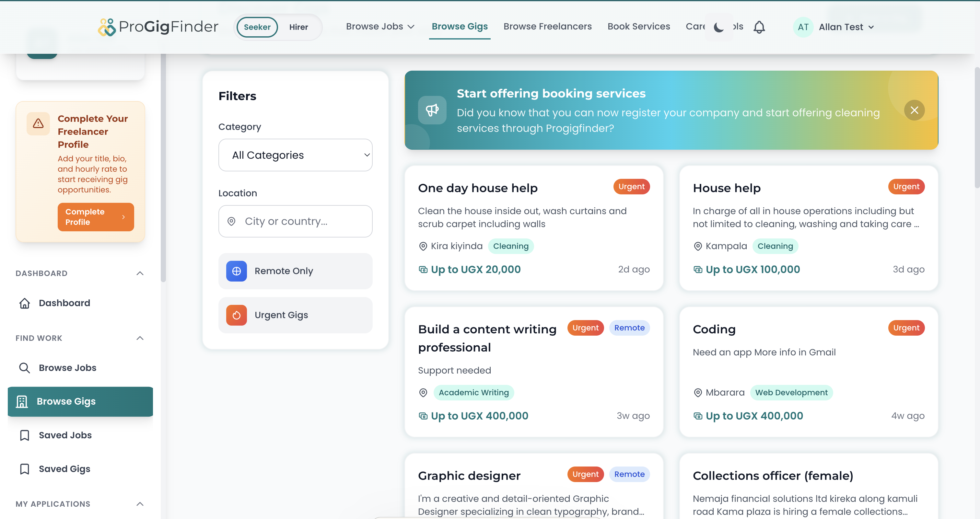Viewport: 980px width, 519px height.
Task: Click Saved Gigs bookmark icon
Action: coord(25,469)
